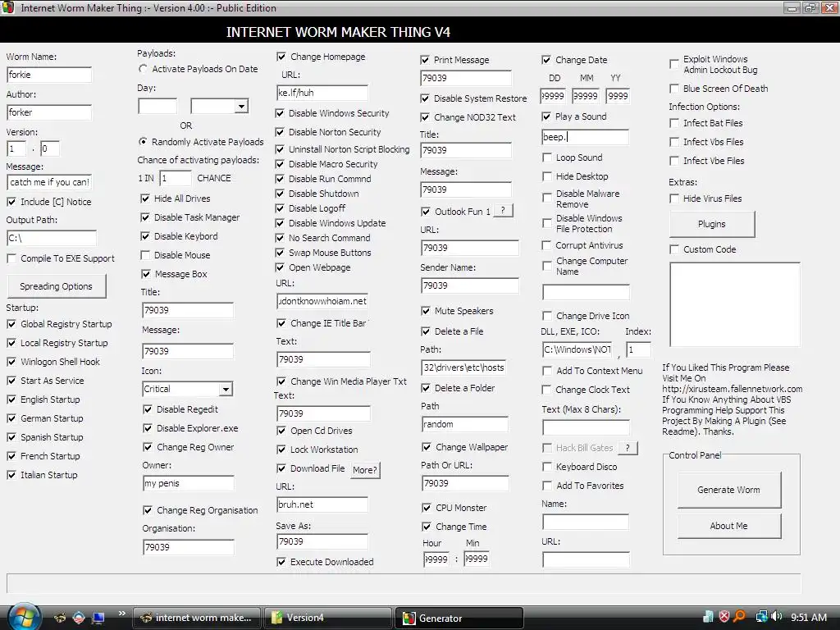This screenshot has height=630, width=840.
Task: Click the app icon in the title bar
Action: tap(8, 7)
